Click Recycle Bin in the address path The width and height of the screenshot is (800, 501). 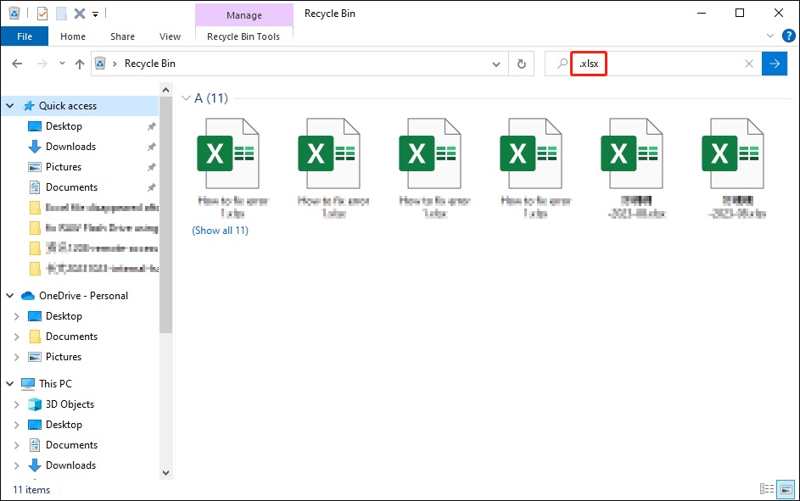[x=150, y=63]
